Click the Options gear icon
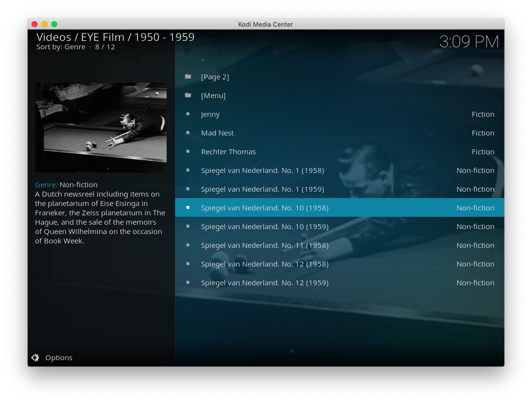 coord(35,358)
